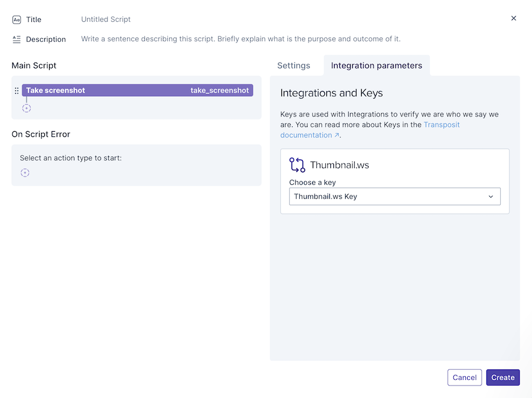Viewport: 532px width, 398px height.
Task: Select the Integration parameters tab
Action: pyautogui.click(x=377, y=66)
